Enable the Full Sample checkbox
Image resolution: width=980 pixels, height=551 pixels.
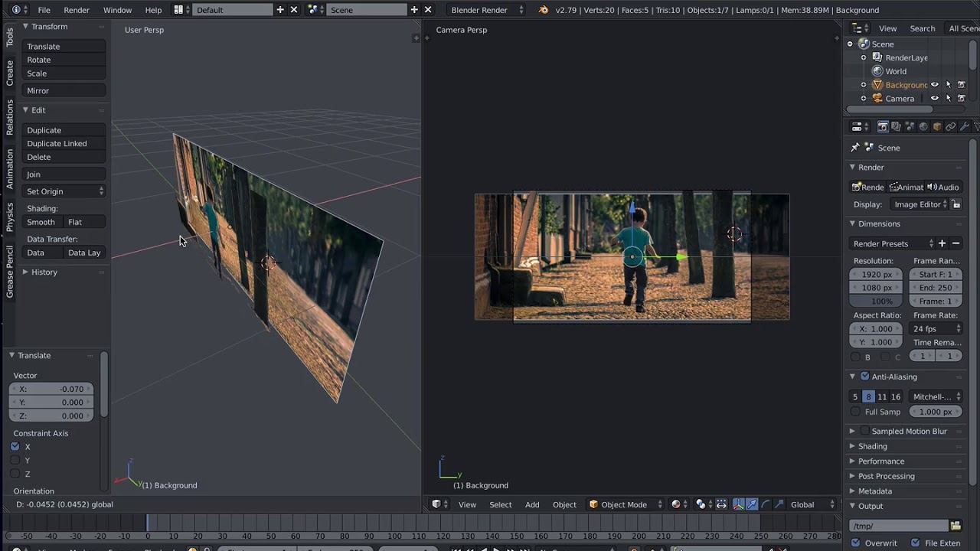click(x=856, y=412)
